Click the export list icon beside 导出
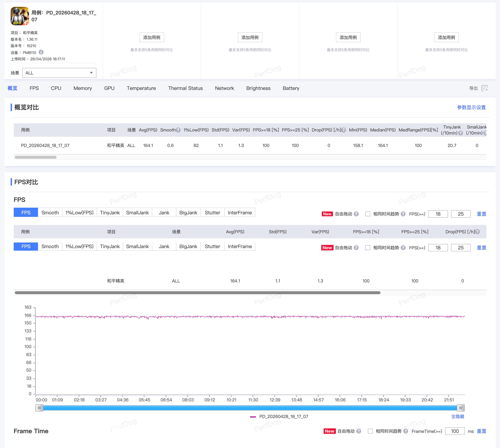 pos(484,88)
